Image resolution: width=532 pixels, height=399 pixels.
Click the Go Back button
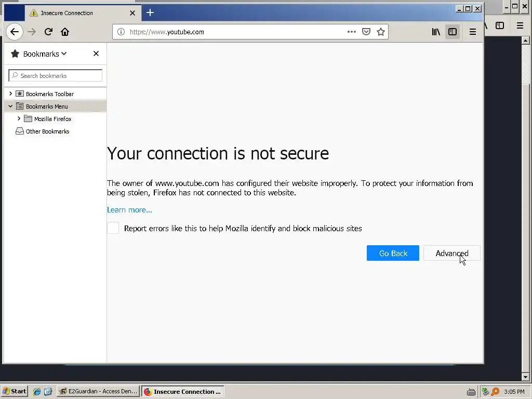coord(393,253)
